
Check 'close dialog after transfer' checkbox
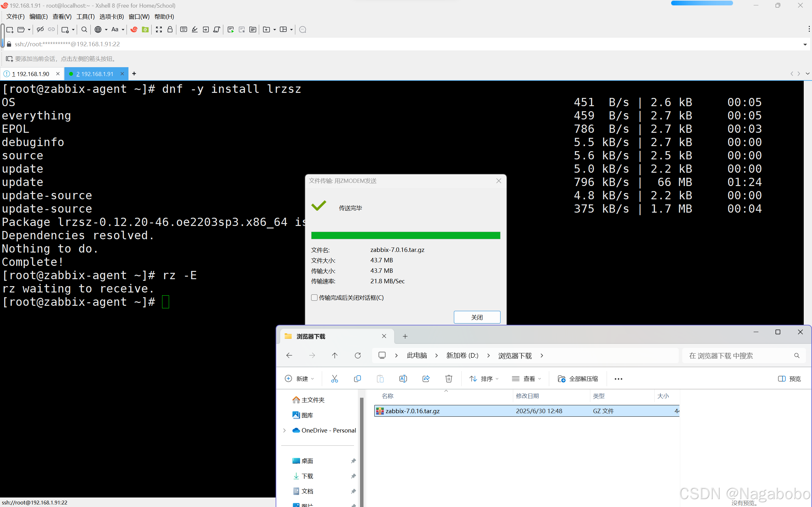[314, 298]
